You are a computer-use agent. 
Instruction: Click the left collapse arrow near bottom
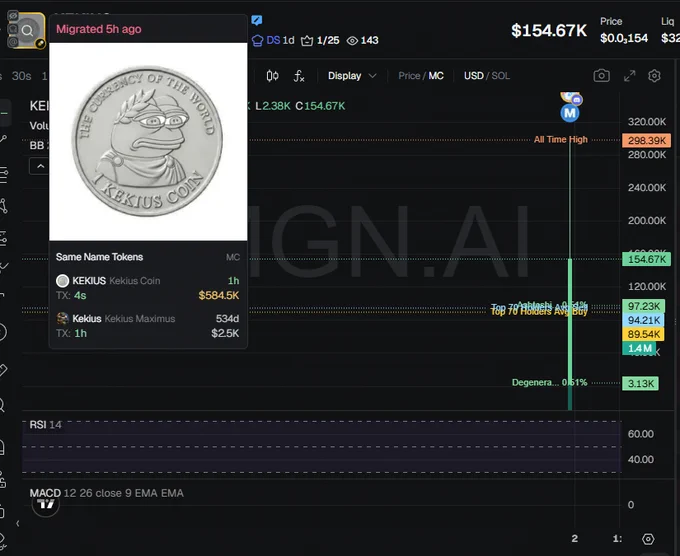point(17,523)
